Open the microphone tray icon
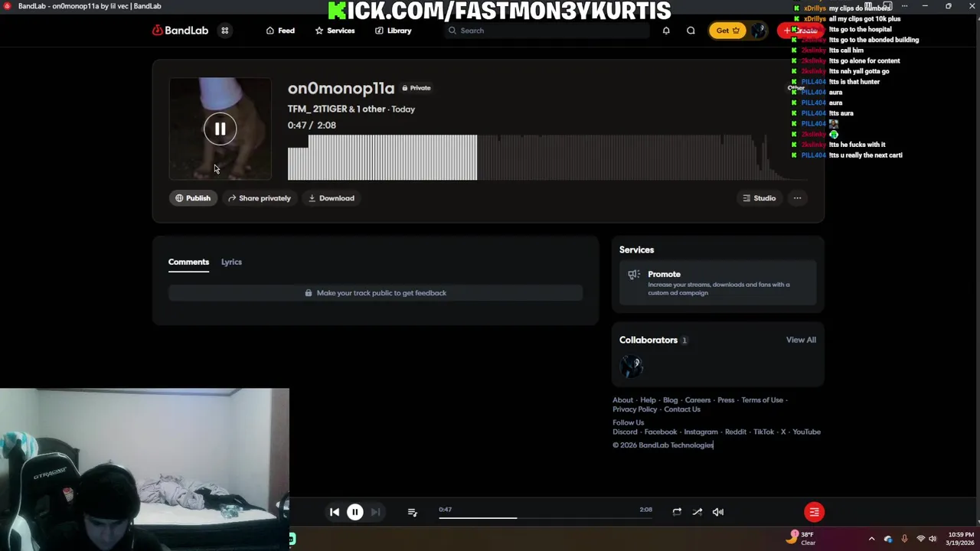The width and height of the screenshot is (980, 551). 904,539
